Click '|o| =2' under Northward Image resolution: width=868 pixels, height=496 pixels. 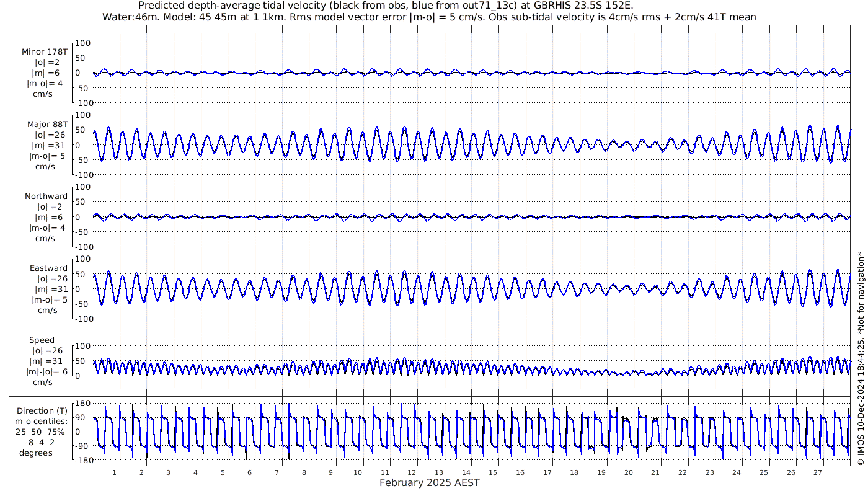coord(50,206)
